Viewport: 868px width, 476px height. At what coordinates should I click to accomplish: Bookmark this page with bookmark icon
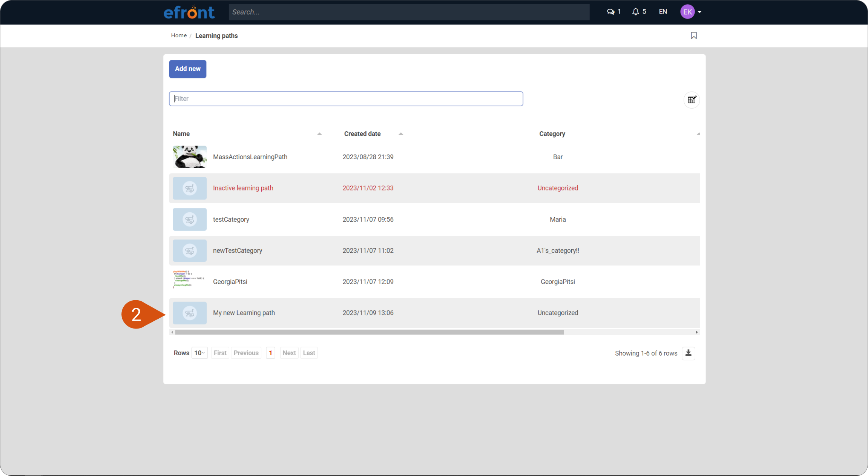[694, 35]
